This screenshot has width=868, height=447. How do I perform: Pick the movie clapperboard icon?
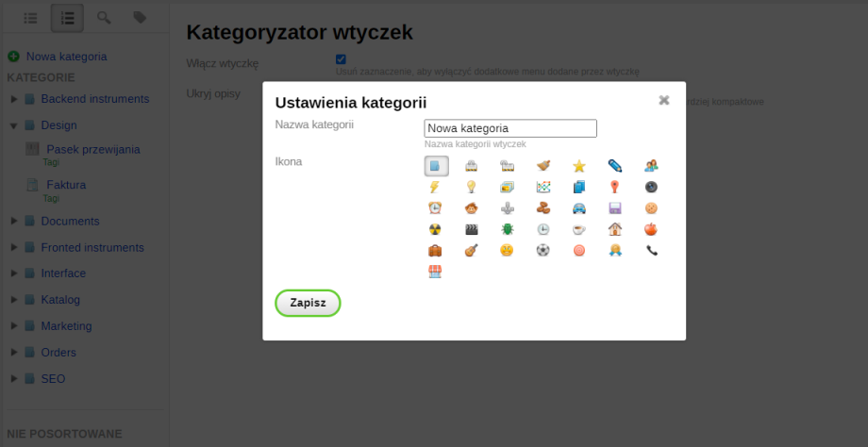pos(471,229)
